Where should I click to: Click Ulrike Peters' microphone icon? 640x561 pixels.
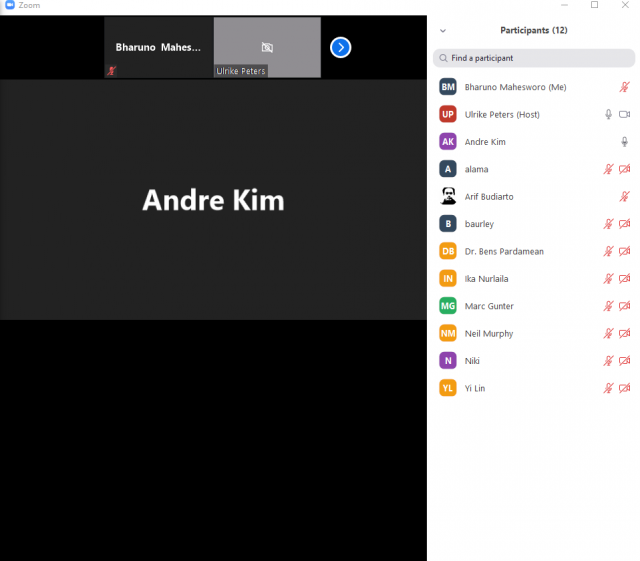coord(608,114)
